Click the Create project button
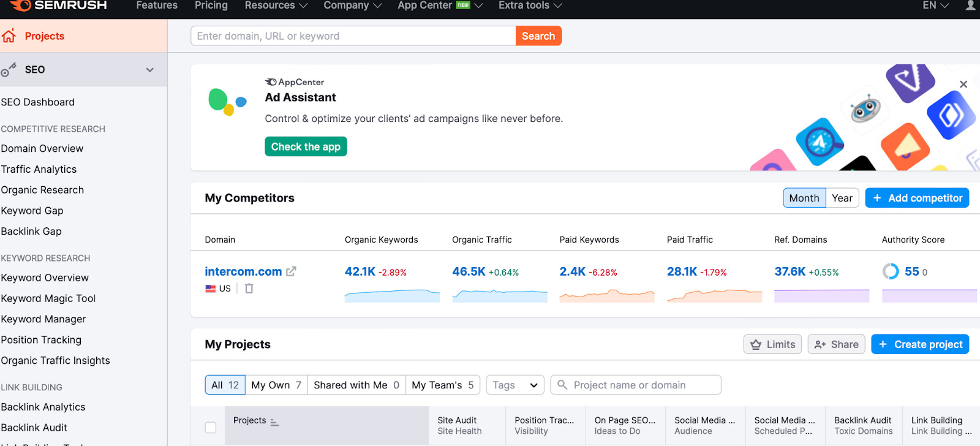 (920, 344)
